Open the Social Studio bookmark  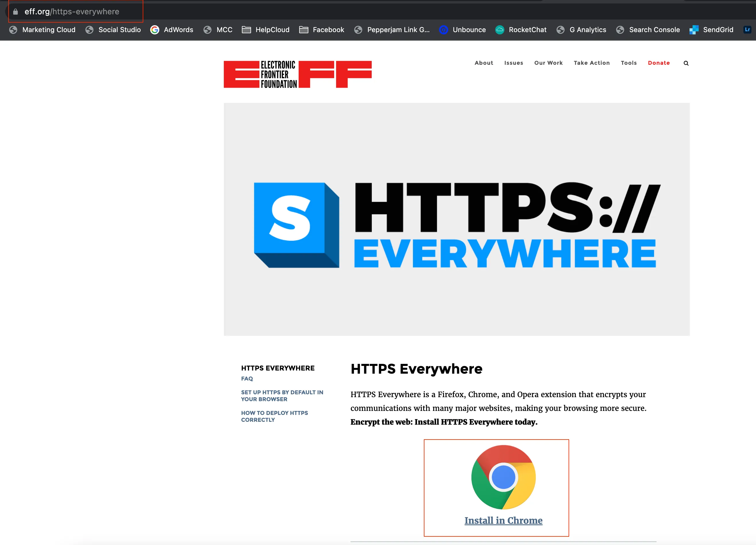113,30
